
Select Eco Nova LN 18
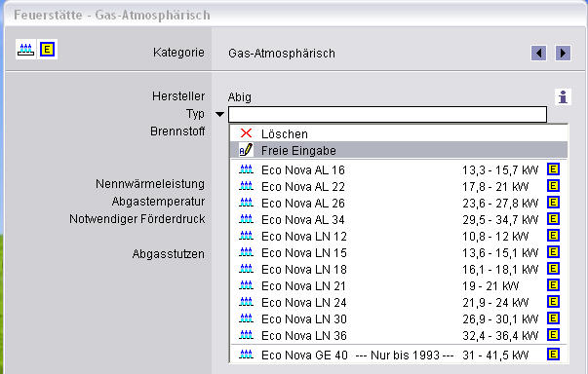[399, 269]
